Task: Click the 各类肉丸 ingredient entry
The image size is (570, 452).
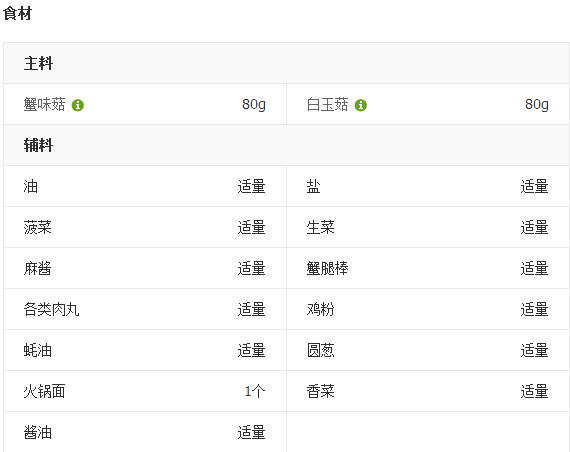Action: (51, 310)
